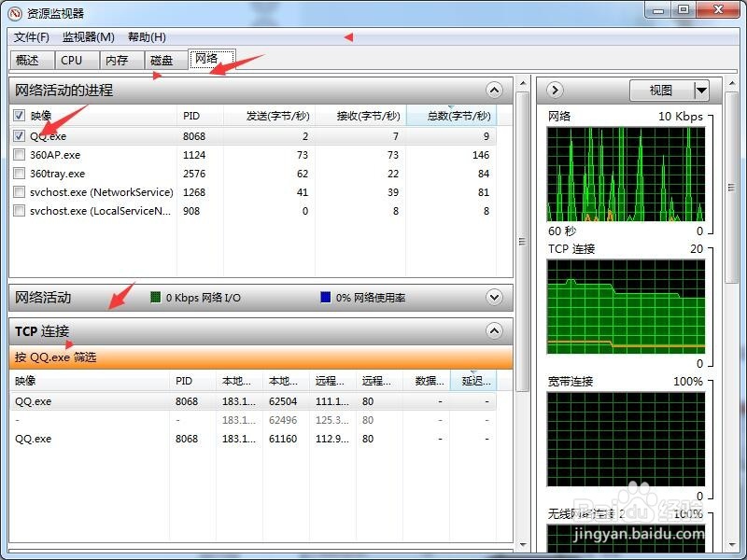Viewport: 747px width, 560px height.
Task: Select TCP row with local port 61160
Action: pyautogui.click(x=253, y=439)
